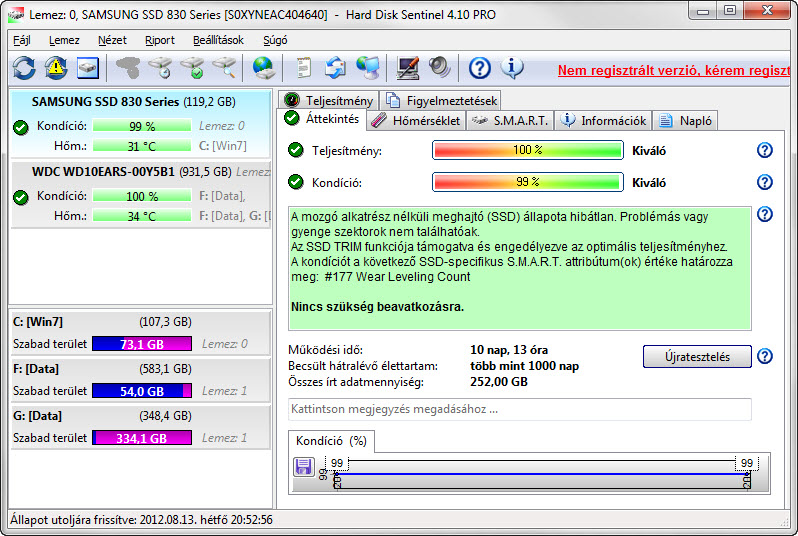This screenshot has height=536, width=798.
Task: Switch to the Figyelmeztetések tab
Action: [x=441, y=100]
